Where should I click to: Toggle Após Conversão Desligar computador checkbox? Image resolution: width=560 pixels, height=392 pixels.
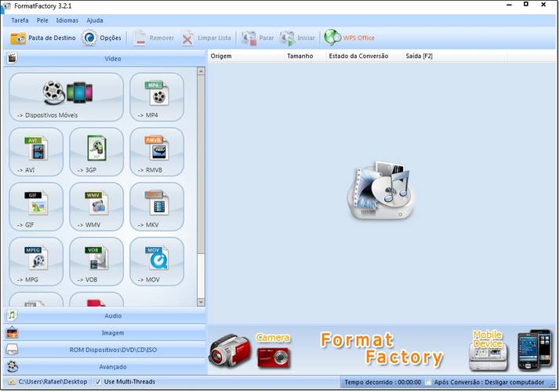[x=428, y=382]
